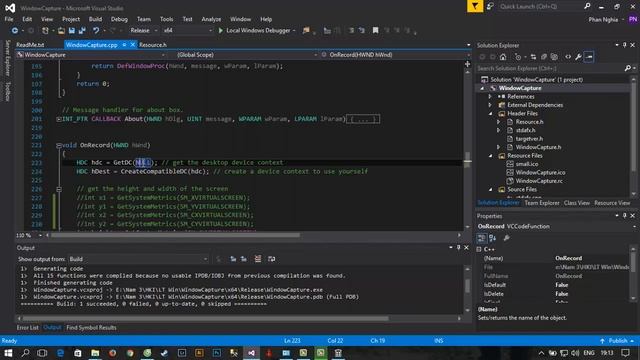Open Show output from Build dropdown
Viewport: 640px width, 360px height.
[138, 259]
